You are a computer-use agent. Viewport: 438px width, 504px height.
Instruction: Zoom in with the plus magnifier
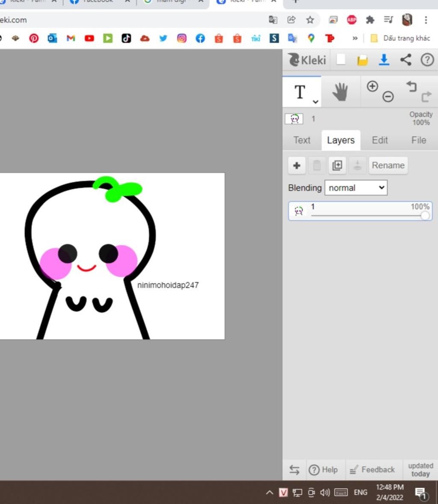point(372,86)
